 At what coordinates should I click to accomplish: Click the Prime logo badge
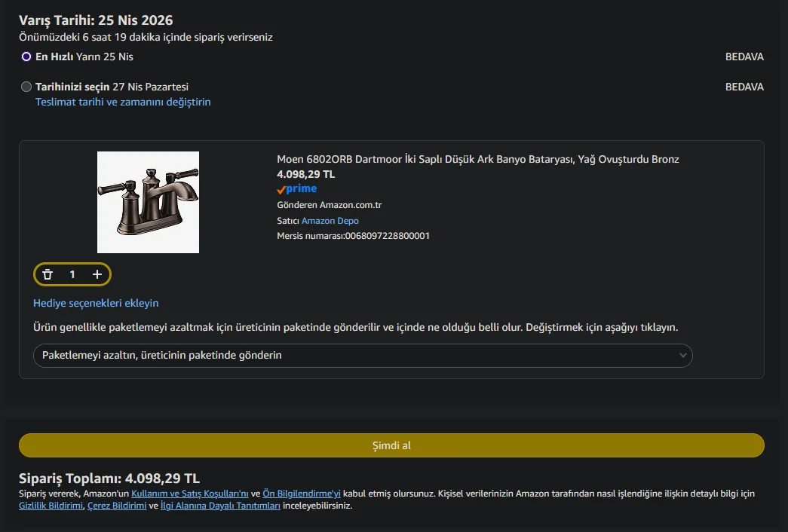[297, 189]
